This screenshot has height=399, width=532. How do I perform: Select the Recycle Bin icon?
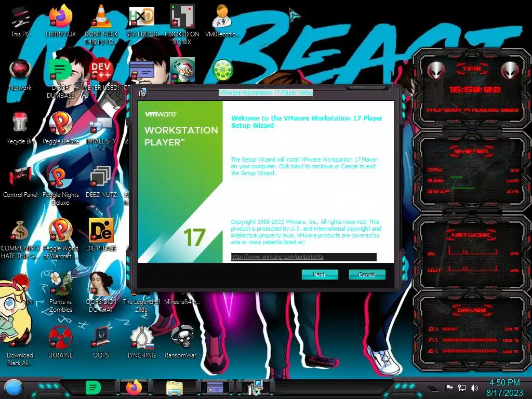click(20, 128)
